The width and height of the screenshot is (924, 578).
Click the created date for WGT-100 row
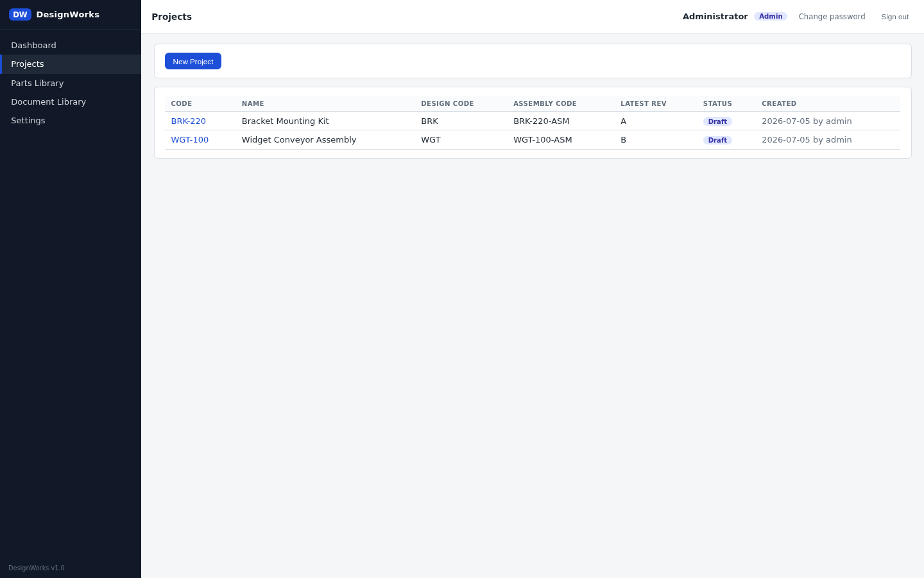click(807, 139)
